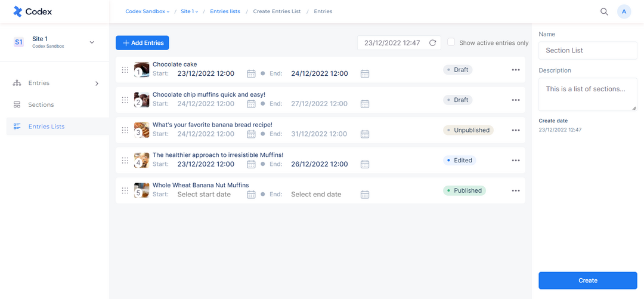Open start calendar for Chocolate chip muffins

(x=252, y=104)
